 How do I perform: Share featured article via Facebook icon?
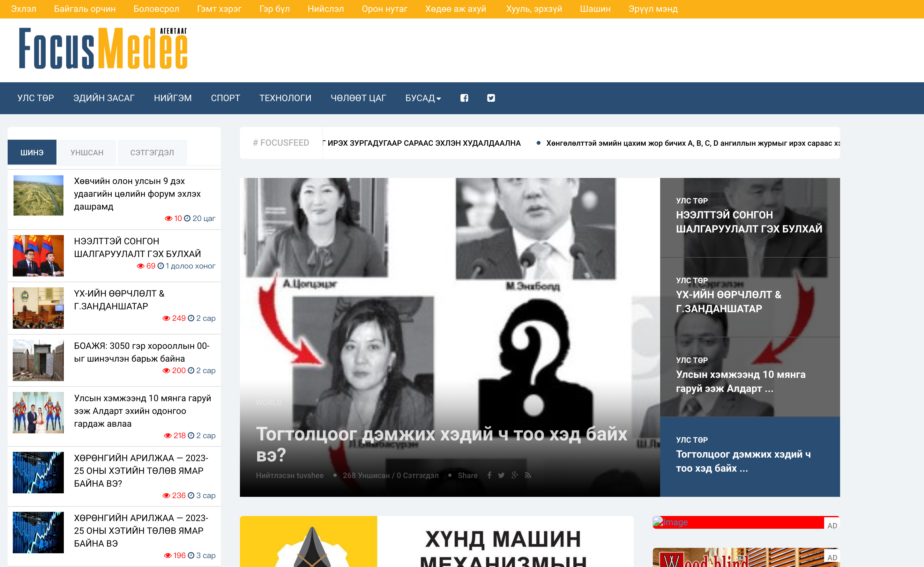[489, 475]
